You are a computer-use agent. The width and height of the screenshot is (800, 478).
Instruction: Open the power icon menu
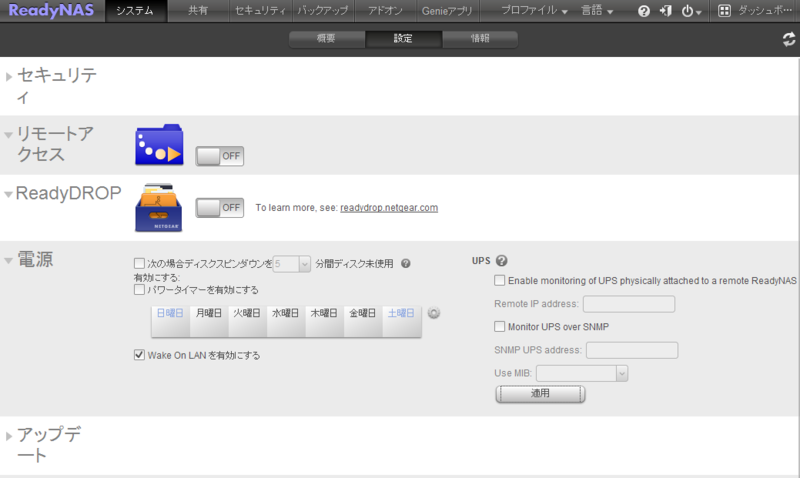tap(691, 11)
